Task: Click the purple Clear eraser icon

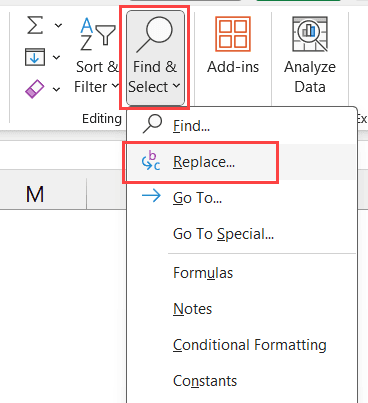Action: point(34,89)
